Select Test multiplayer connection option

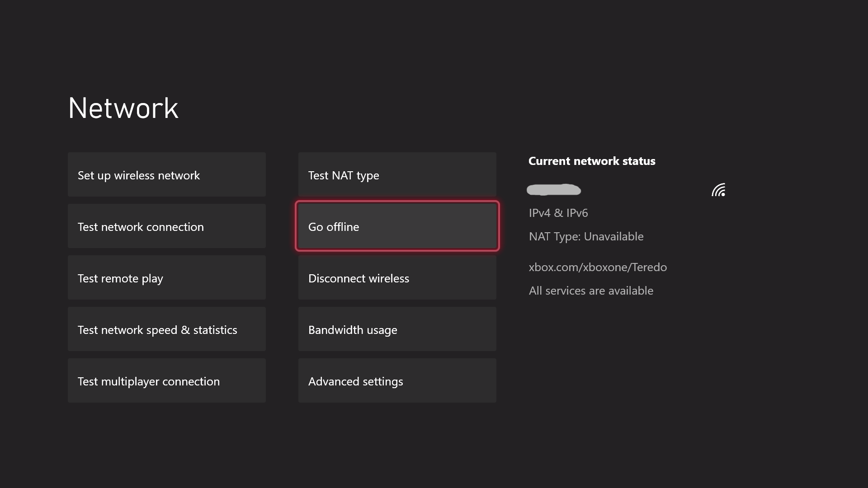pyautogui.click(x=166, y=381)
